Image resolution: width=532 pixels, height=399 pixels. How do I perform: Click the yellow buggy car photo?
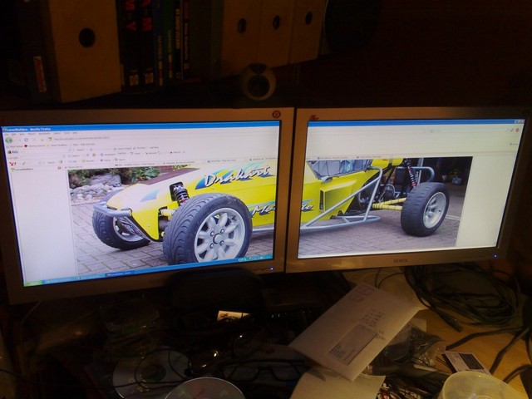[x=191, y=212]
